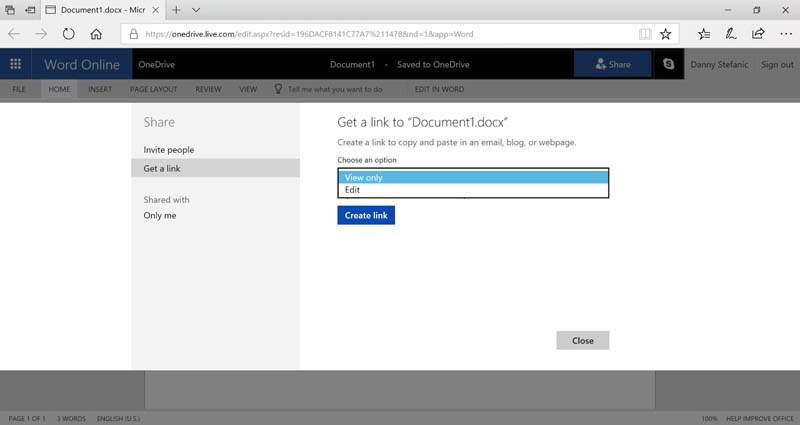Click the 3 WORDS status bar entry
Viewport: 800px width, 425px height.
pyautogui.click(x=71, y=418)
